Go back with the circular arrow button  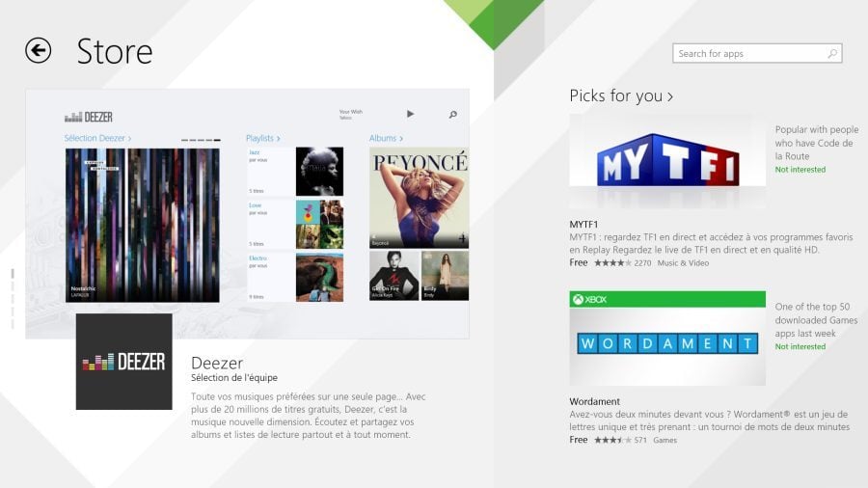pos(39,50)
